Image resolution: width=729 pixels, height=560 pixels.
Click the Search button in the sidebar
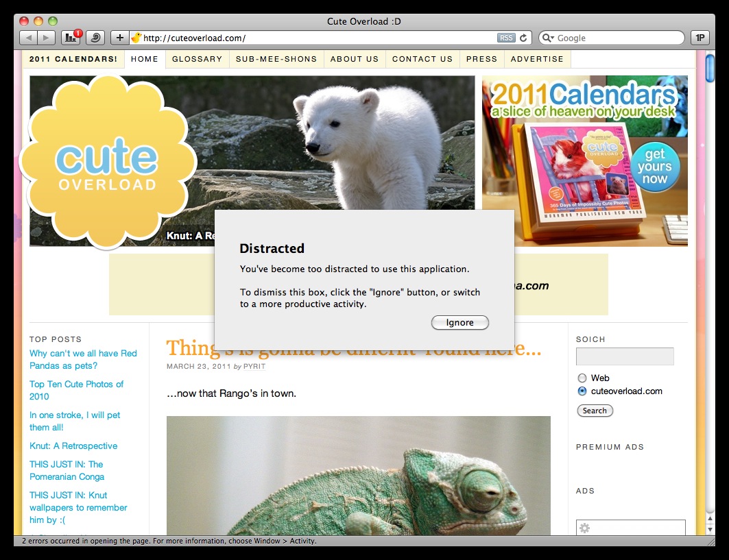click(x=595, y=411)
